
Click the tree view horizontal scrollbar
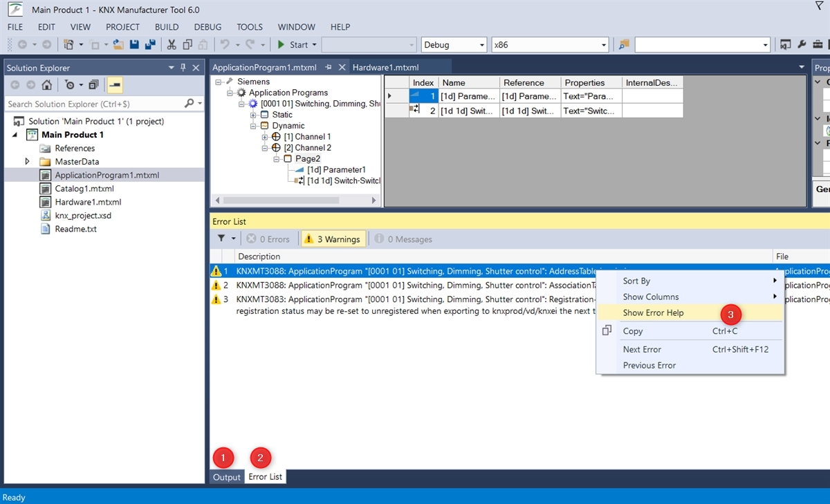coord(280,200)
